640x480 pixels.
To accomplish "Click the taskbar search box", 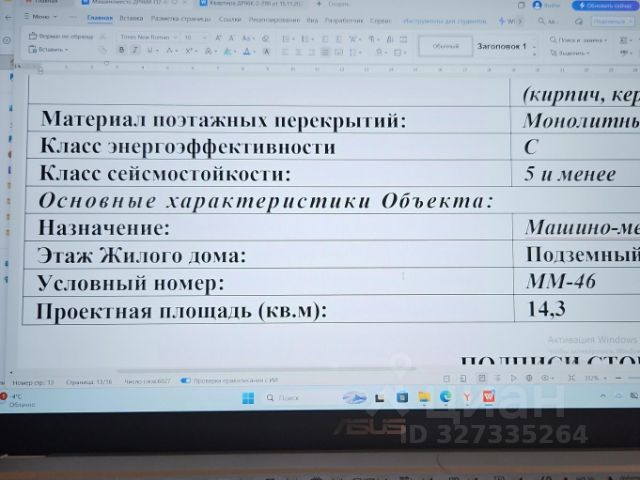I will 299,398.
